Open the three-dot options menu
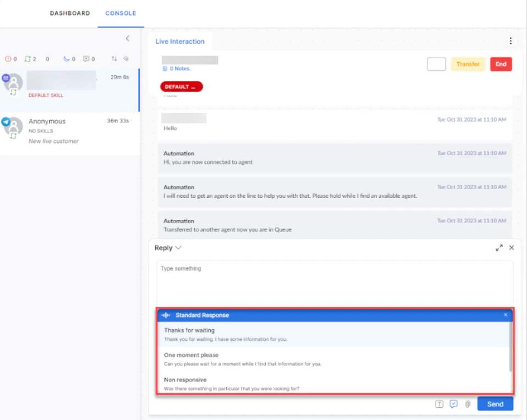The height and width of the screenshot is (420, 527). tap(511, 41)
